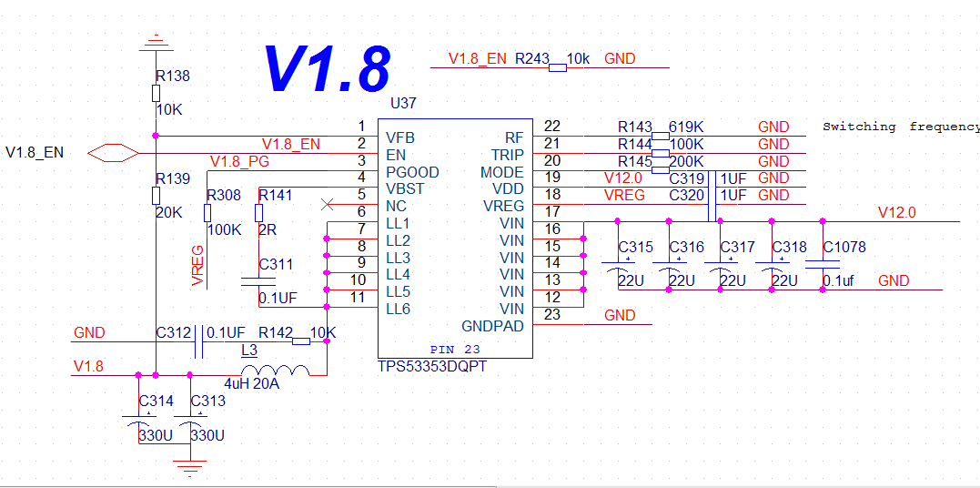This screenshot has height=488, width=980.
Task: Select the V1.8 output net label
Action: click(x=88, y=366)
